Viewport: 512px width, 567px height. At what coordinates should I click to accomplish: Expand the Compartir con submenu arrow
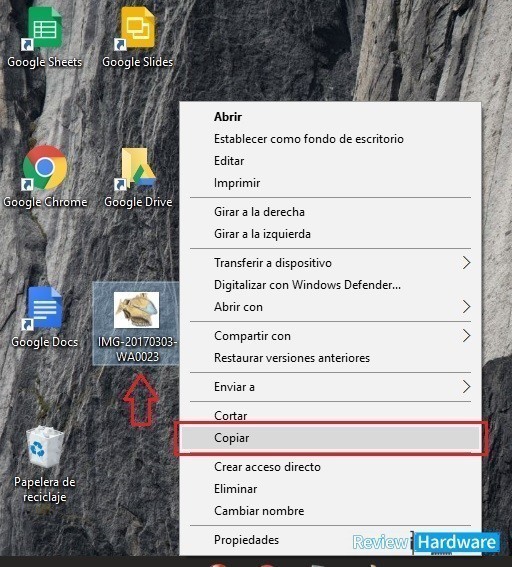(x=466, y=336)
